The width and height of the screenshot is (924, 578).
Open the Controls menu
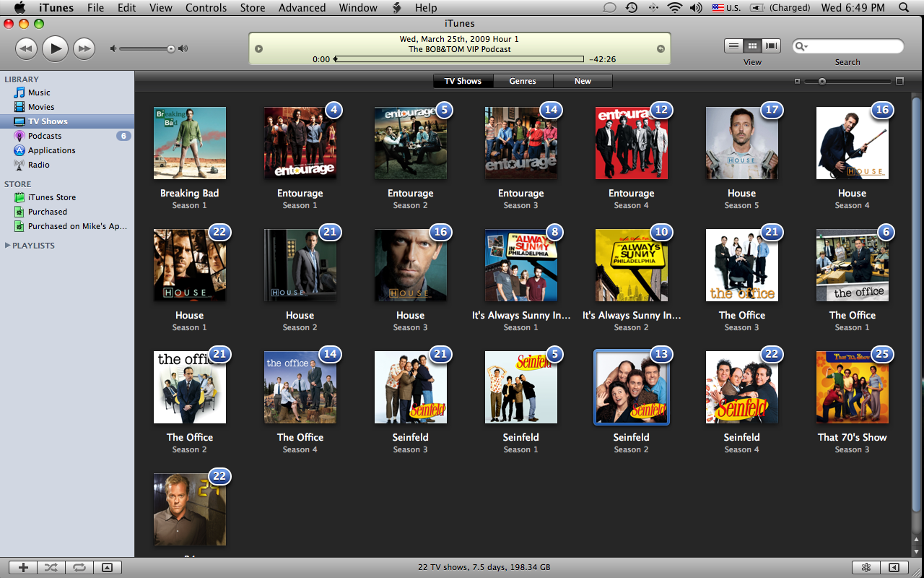[x=206, y=8]
